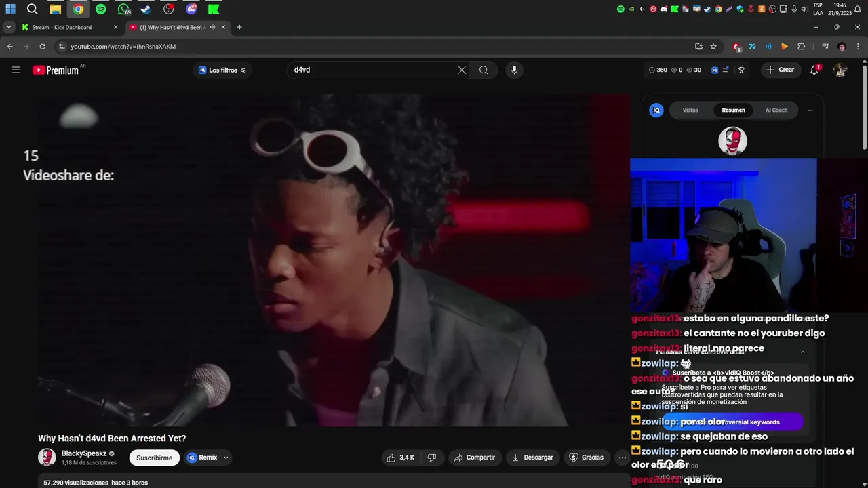
Task: Collapse Palabras clave controvertidas section
Action: (x=803, y=352)
